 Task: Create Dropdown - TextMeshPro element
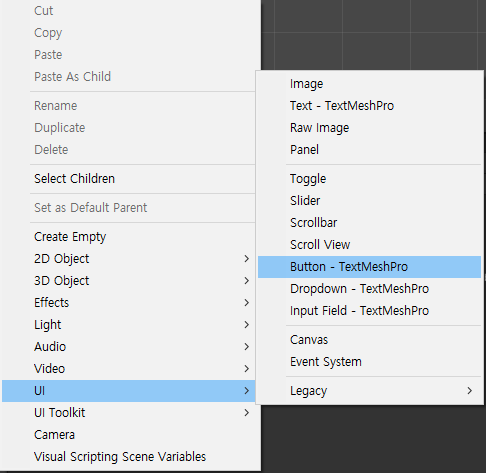click(369, 289)
